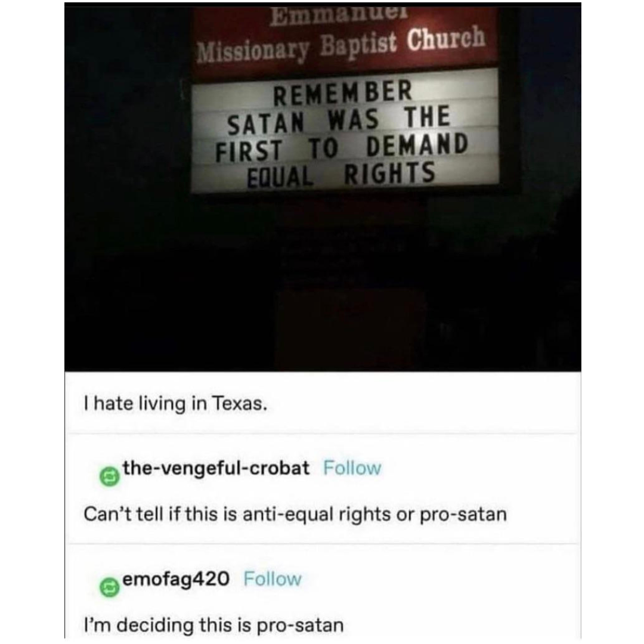Click the 'EQUAL RIGHTS' line on the sign
The height and width of the screenshot is (644, 644).
click(340, 175)
